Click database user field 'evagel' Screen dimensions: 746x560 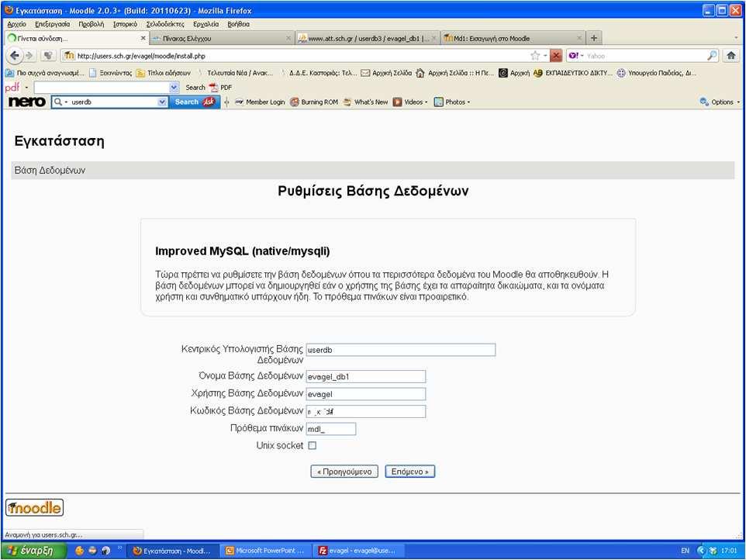pyautogui.click(x=366, y=394)
